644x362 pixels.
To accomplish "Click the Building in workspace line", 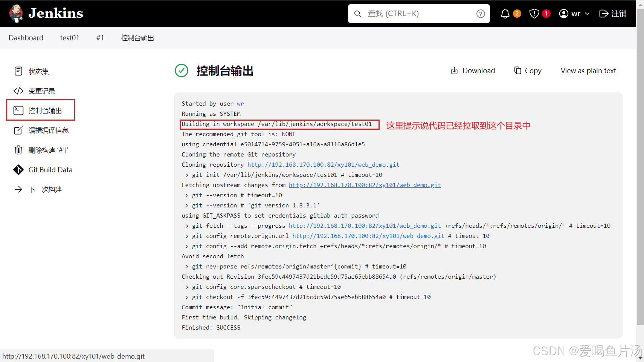I will pos(277,124).
